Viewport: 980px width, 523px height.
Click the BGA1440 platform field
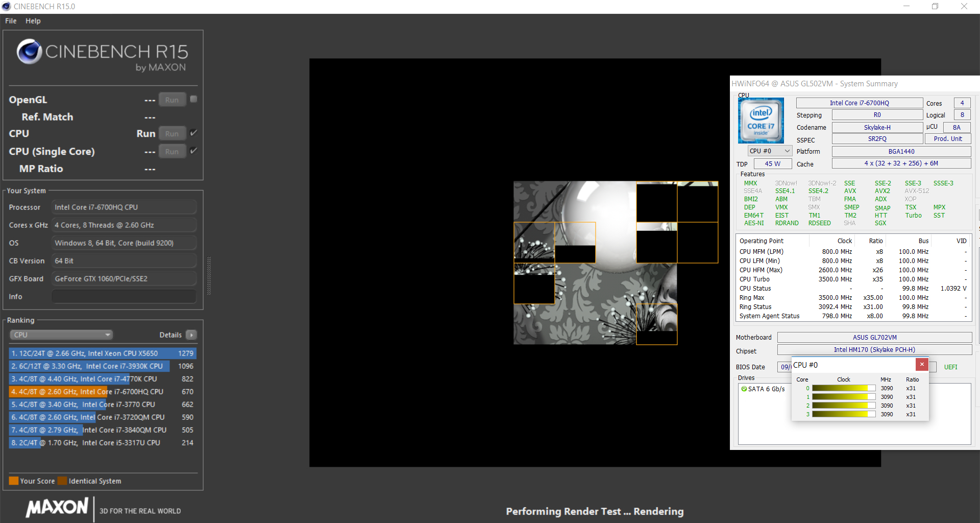(x=901, y=152)
